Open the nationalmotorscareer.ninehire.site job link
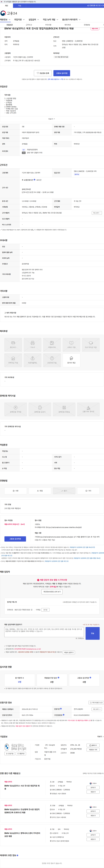The image size is (104, 868). 64,527
